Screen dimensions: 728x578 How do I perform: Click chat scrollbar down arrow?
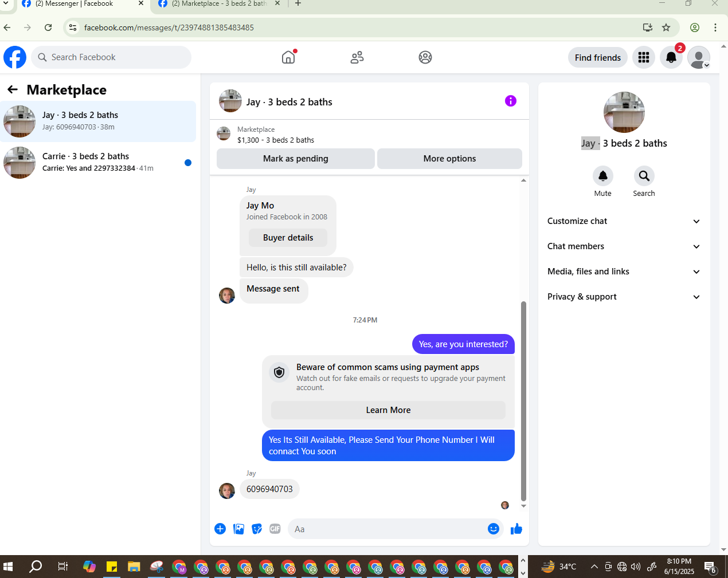tap(523, 506)
